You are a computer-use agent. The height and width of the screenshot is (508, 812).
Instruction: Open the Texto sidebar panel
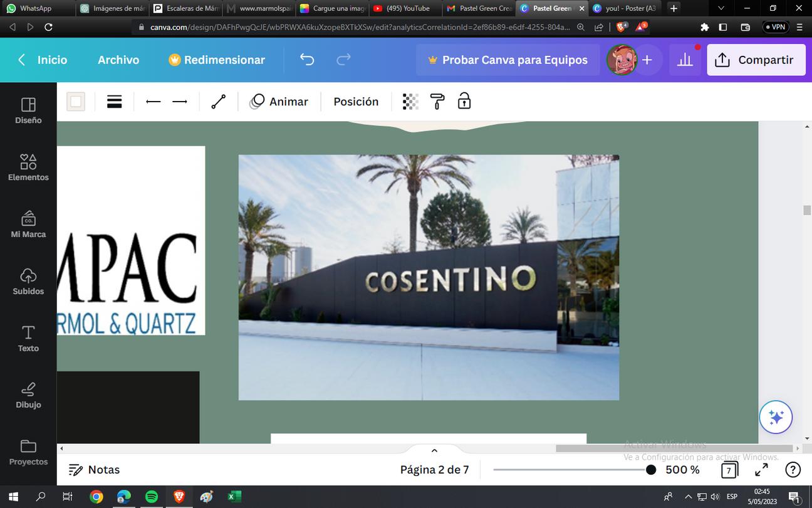coord(28,339)
